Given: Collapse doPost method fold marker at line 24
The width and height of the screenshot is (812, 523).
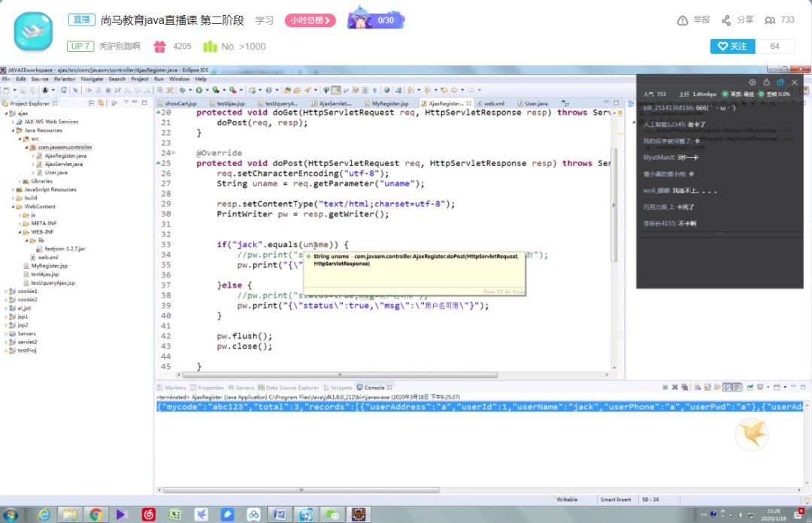Looking at the screenshot, I should pyautogui.click(x=173, y=153).
